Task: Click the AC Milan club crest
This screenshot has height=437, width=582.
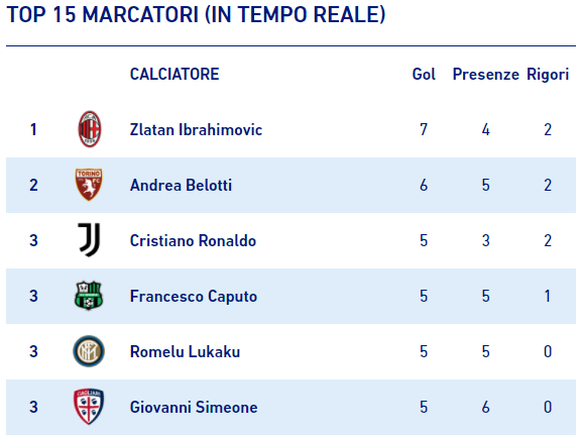Action: coord(89,129)
